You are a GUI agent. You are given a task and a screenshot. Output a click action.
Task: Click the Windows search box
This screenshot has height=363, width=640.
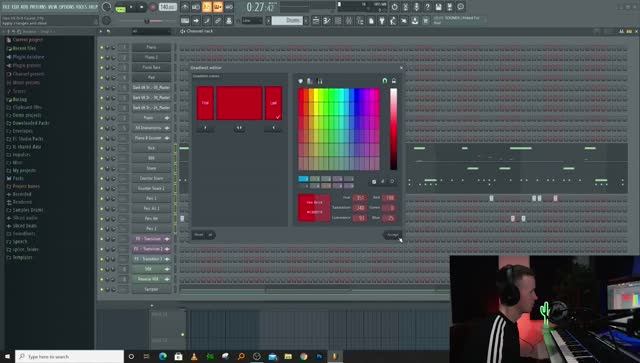point(69,356)
